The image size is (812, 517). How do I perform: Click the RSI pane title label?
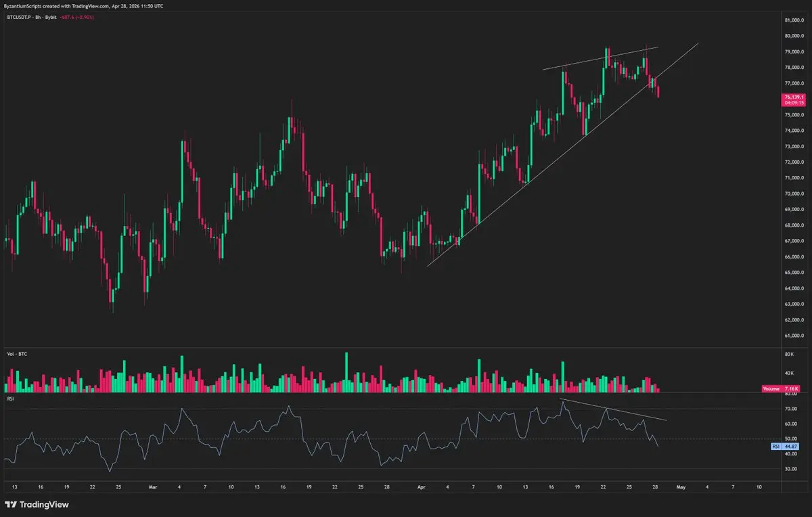click(11, 399)
